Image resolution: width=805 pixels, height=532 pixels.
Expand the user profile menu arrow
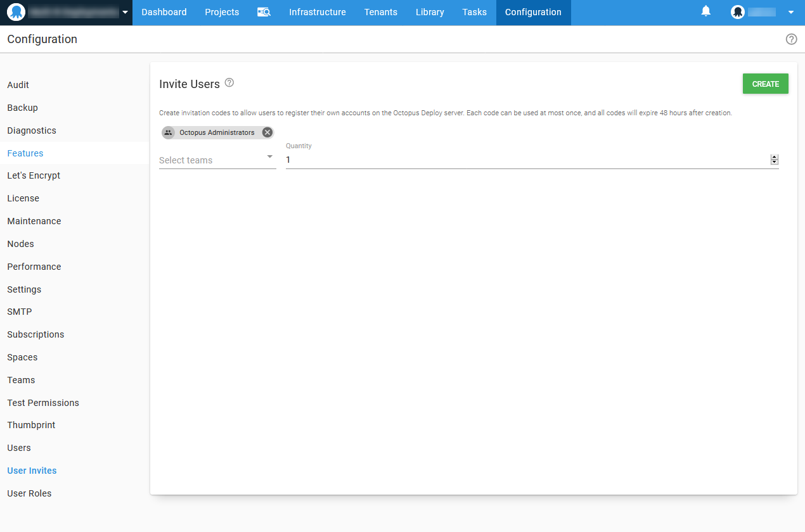click(x=790, y=12)
